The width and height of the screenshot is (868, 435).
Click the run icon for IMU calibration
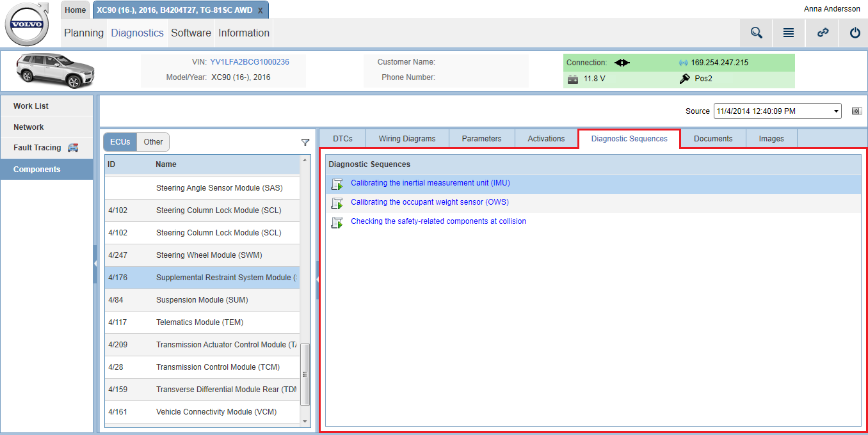[337, 184]
